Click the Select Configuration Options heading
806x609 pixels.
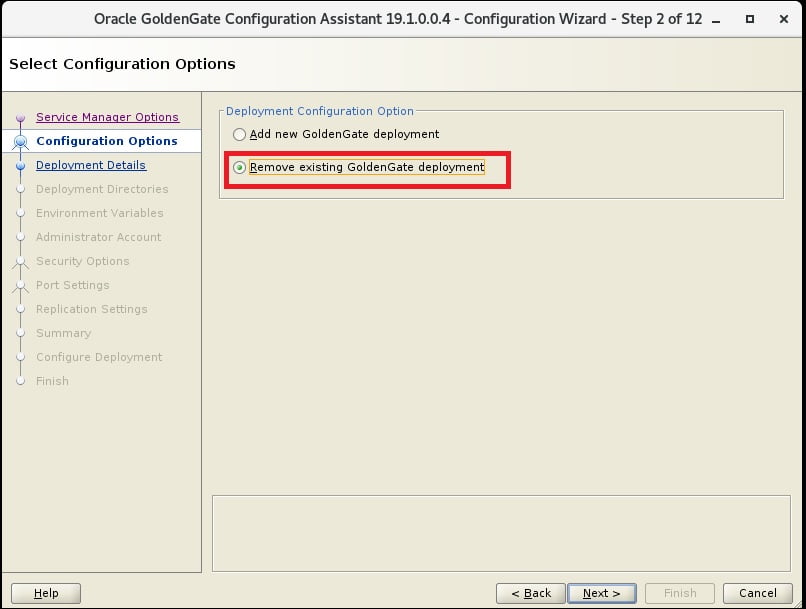pyautogui.click(x=122, y=64)
